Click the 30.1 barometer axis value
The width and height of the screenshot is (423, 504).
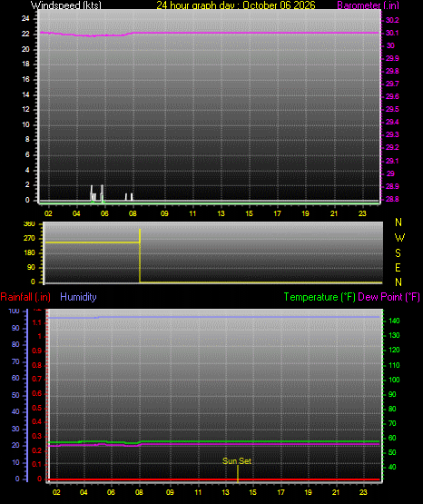click(x=392, y=33)
